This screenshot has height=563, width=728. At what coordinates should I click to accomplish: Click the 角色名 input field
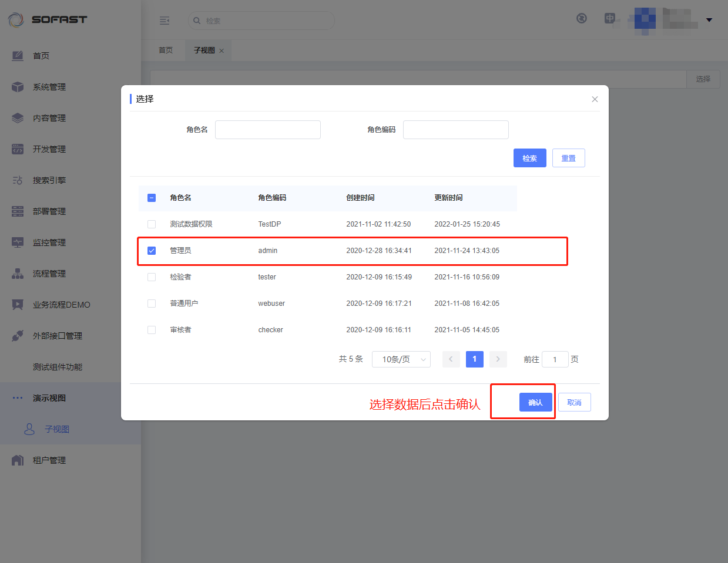(267, 130)
